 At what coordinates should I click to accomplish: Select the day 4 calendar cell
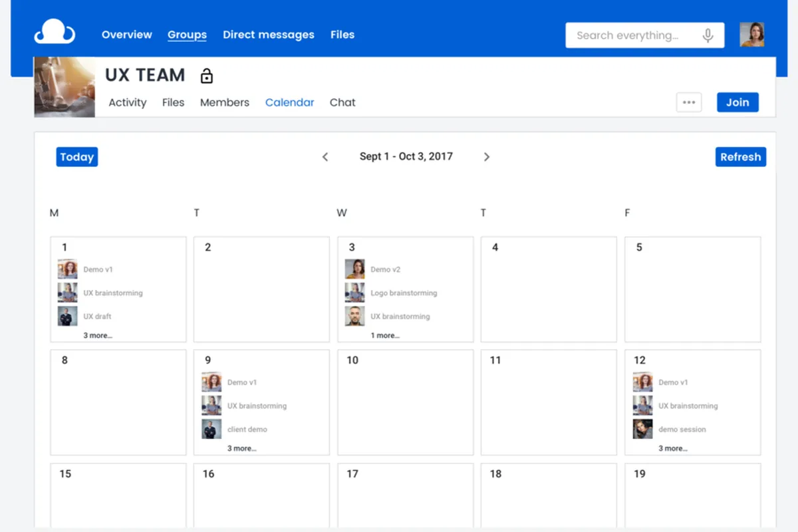point(549,289)
